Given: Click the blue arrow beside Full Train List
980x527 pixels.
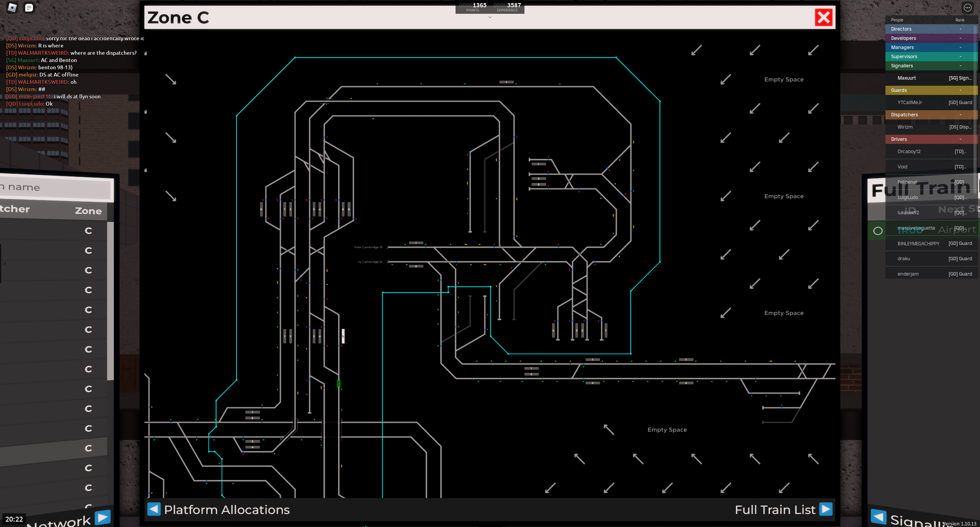Looking at the screenshot, I should point(826,509).
